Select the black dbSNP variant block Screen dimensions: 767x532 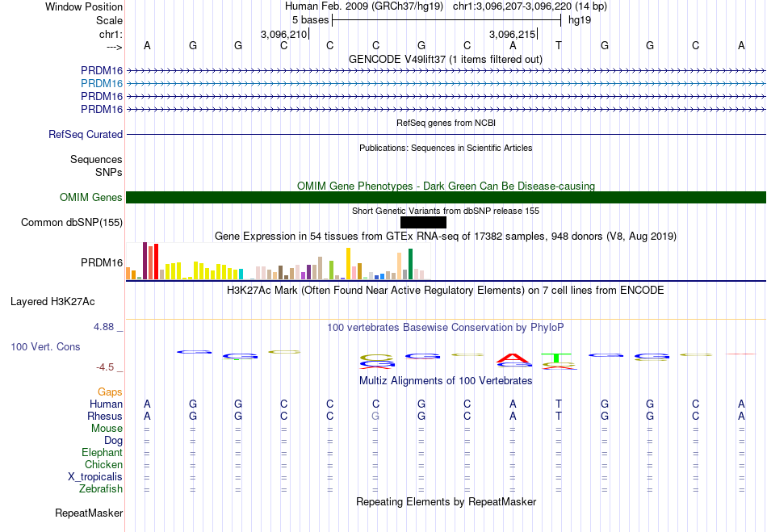pyautogui.click(x=423, y=223)
